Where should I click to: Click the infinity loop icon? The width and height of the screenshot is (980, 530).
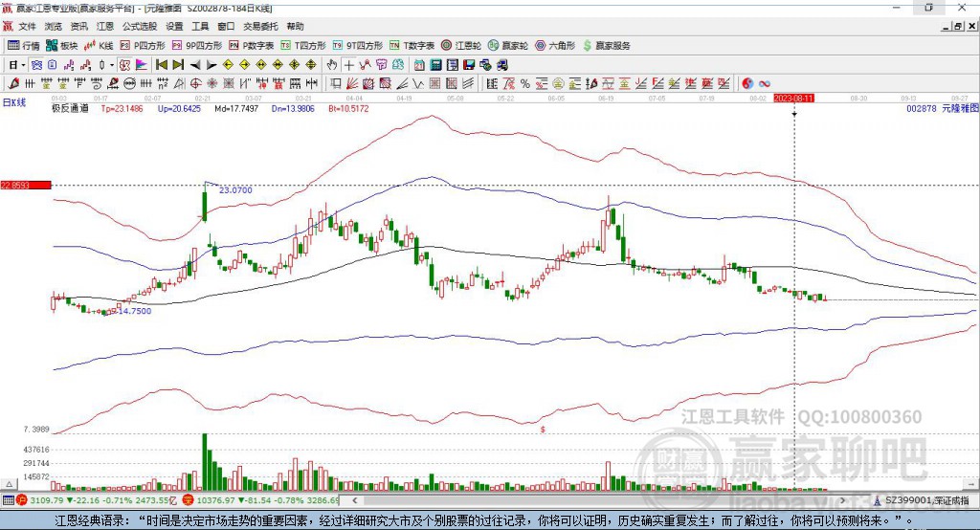coord(765,84)
